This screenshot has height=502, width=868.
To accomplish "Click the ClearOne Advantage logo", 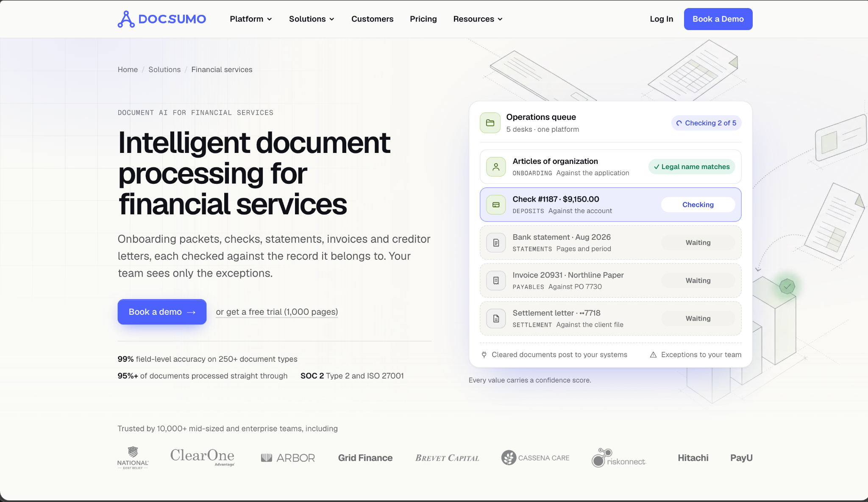I will [x=203, y=457].
